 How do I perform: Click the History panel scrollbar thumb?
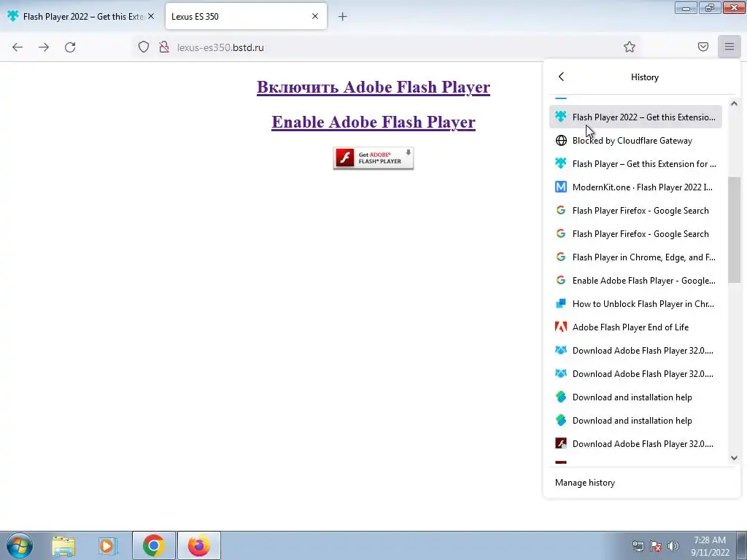tap(734, 230)
